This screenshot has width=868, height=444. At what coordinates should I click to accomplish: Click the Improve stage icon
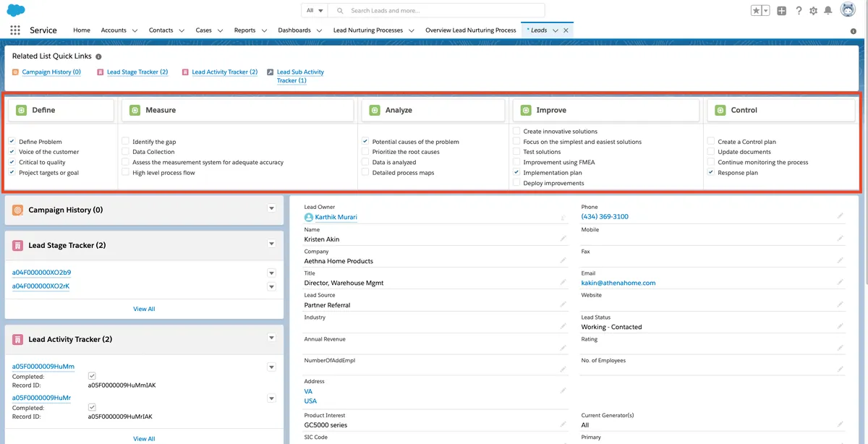pyautogui.click(x=526, y=110)
